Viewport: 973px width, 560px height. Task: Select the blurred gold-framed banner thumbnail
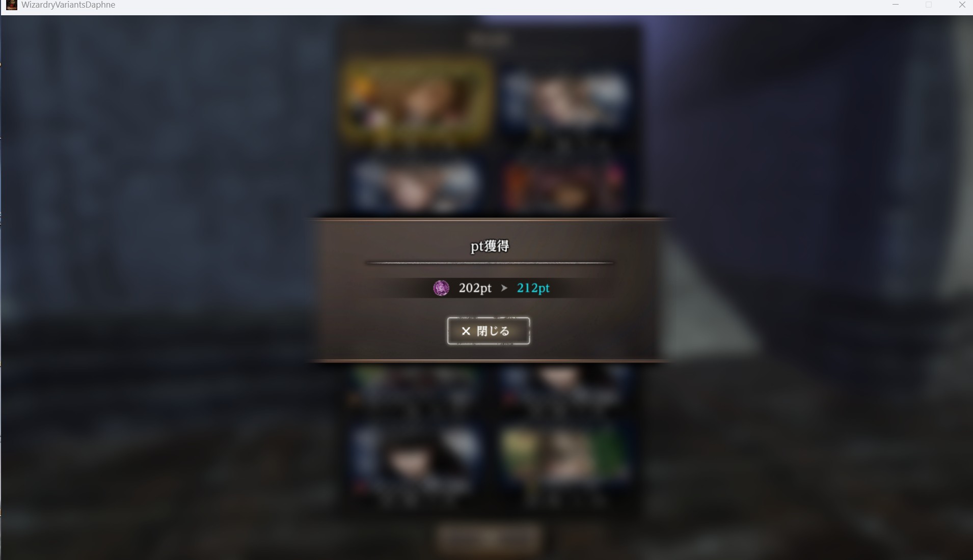417,100
